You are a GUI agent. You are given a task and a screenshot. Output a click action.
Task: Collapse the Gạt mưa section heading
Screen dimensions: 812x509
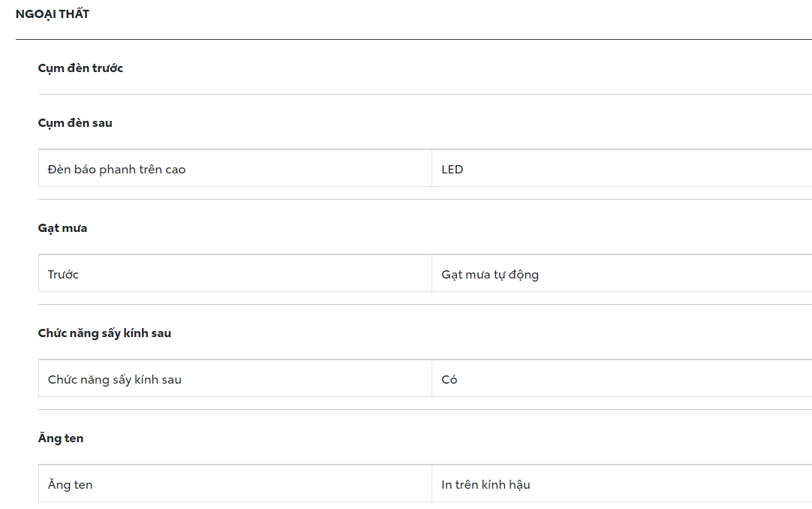pyautogui.click(x=62, y=227)
